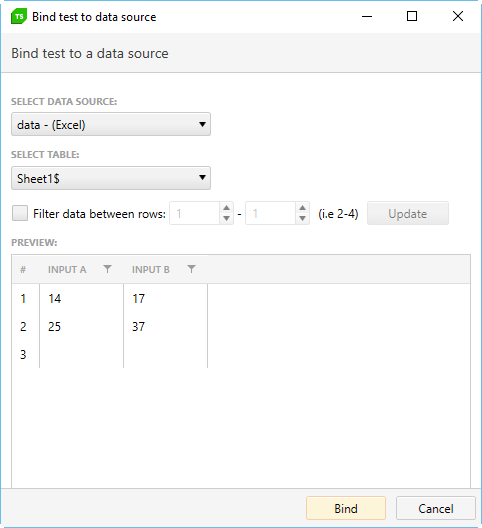Click the first row-range input field
Screen dimensions: 482x528
pos(195,213)
